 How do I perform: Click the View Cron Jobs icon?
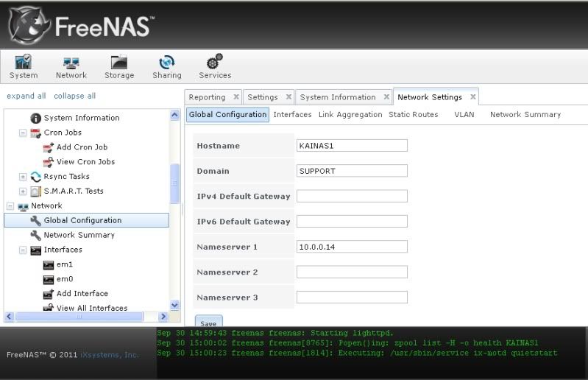(49, 162)
